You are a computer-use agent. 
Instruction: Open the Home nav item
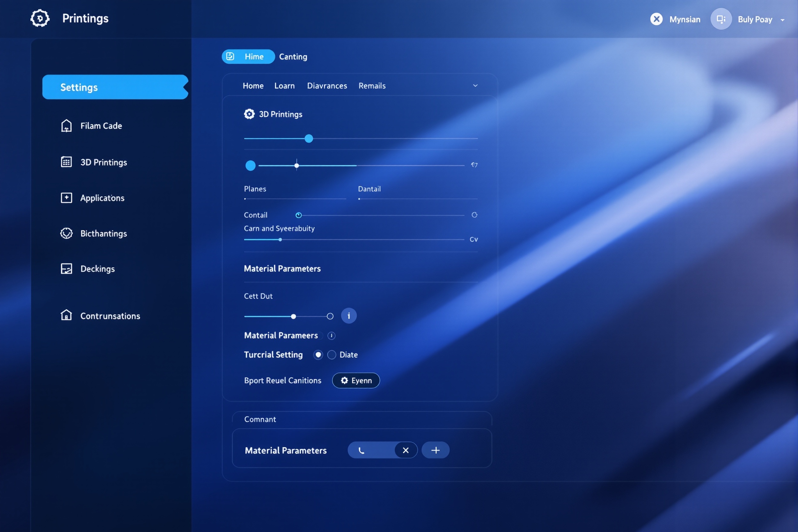253,86
